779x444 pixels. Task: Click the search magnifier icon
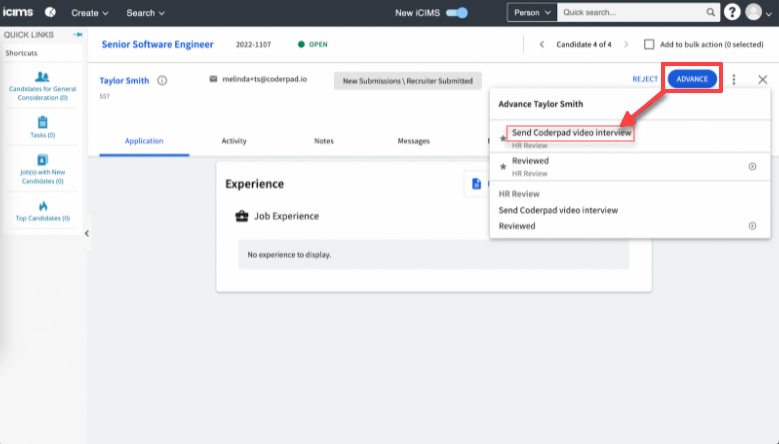(710, 13)
